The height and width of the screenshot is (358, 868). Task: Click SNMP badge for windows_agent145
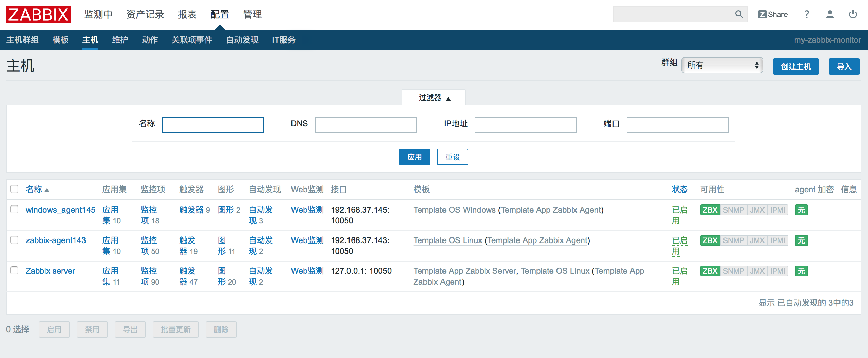(x=733, y=210)
